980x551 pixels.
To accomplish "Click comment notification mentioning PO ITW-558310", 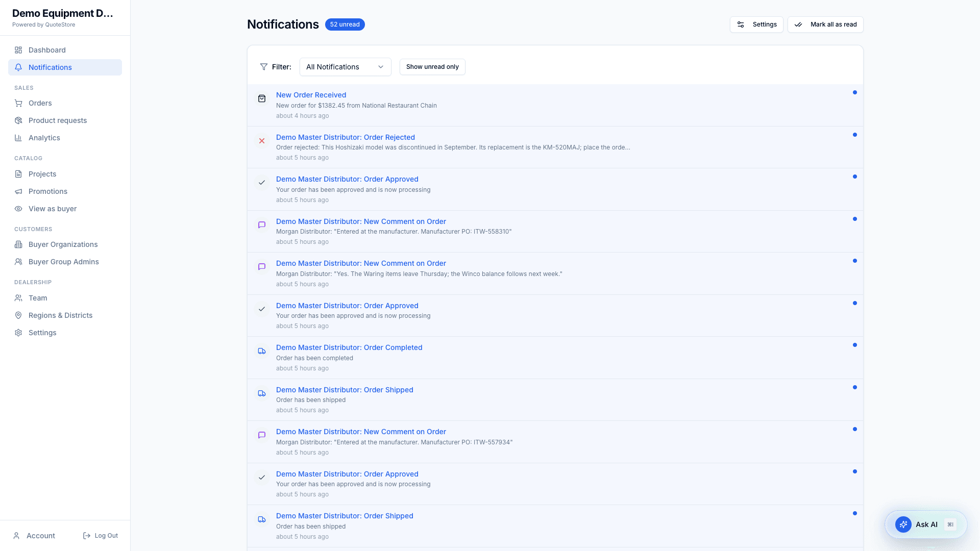I will (555, 232).
